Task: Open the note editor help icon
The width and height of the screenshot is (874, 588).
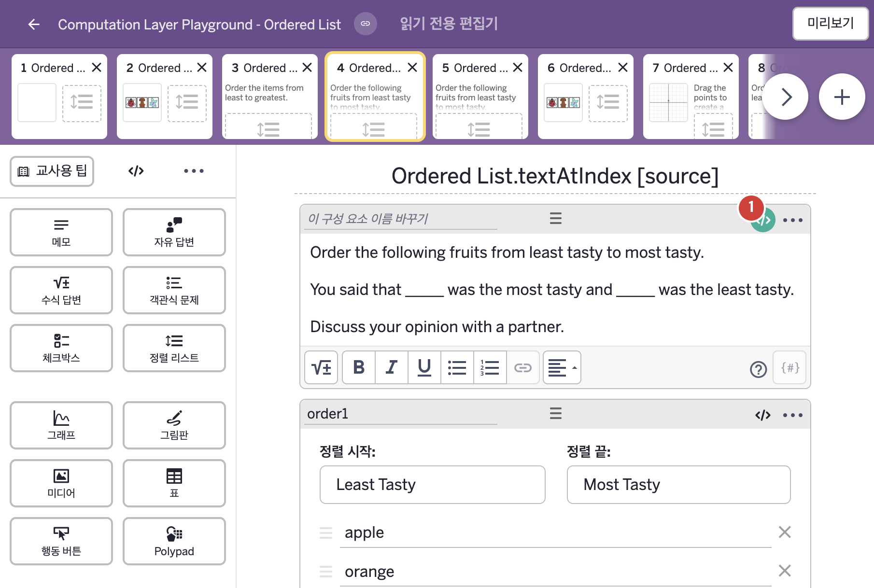Action: click(758, 369)
